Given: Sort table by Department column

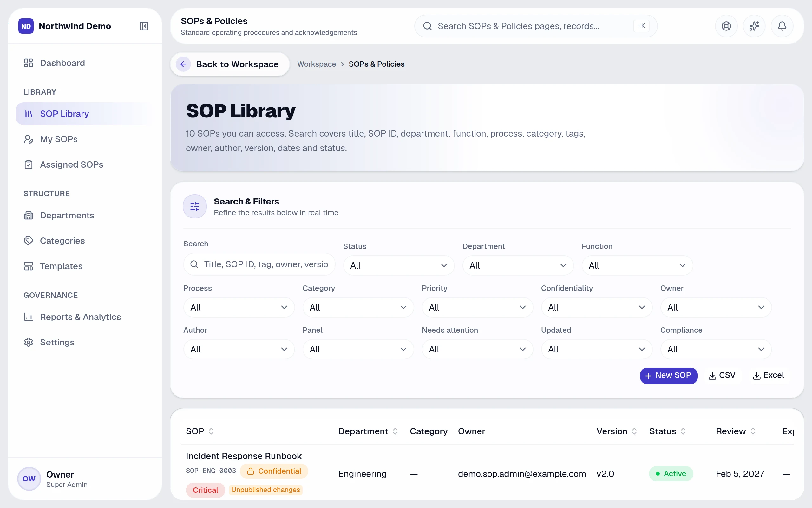Looking at the screenshot, I should click(368, 431).
